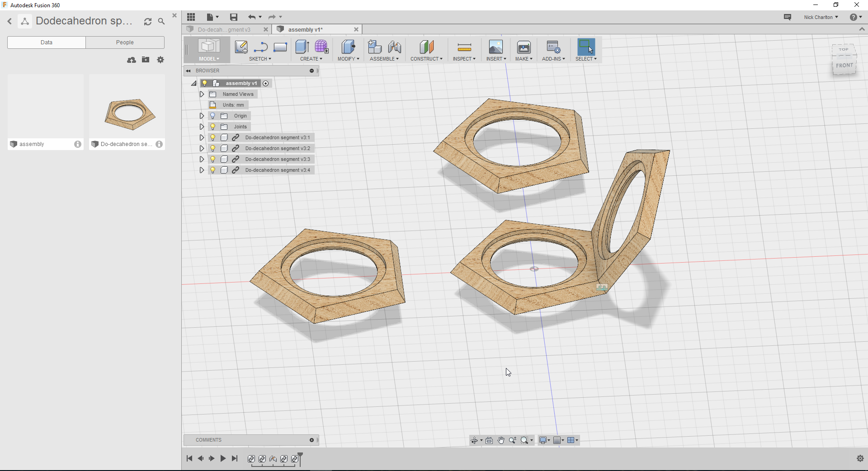Select the New Component assemble tool
The image size is (868, 471).
(375, 47)
